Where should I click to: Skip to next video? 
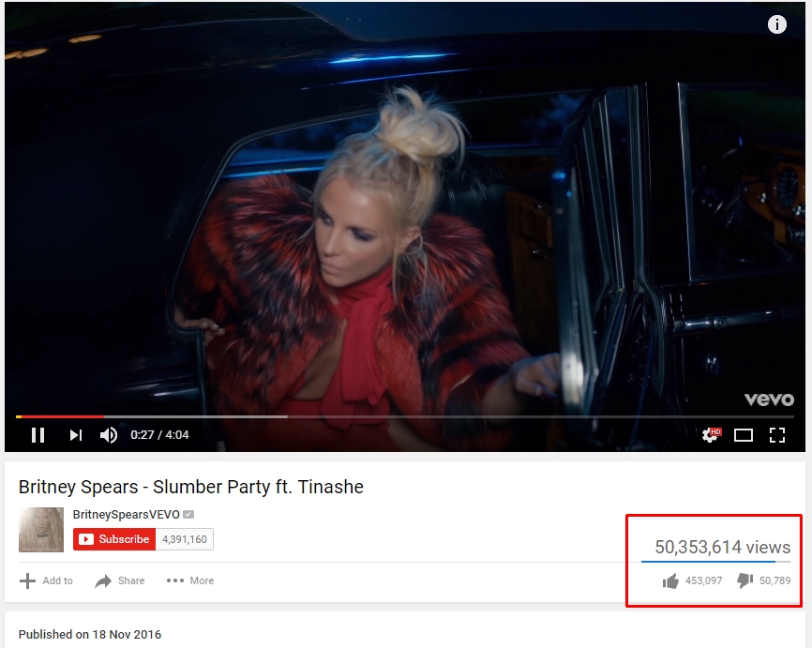tap(76, 434)
